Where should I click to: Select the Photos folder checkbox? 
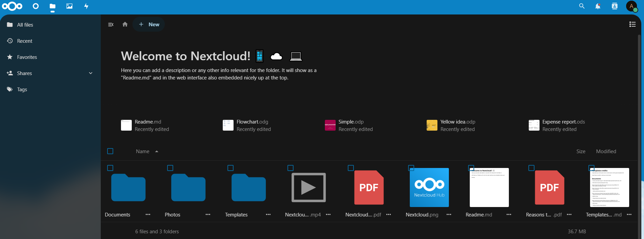point(170,168)
